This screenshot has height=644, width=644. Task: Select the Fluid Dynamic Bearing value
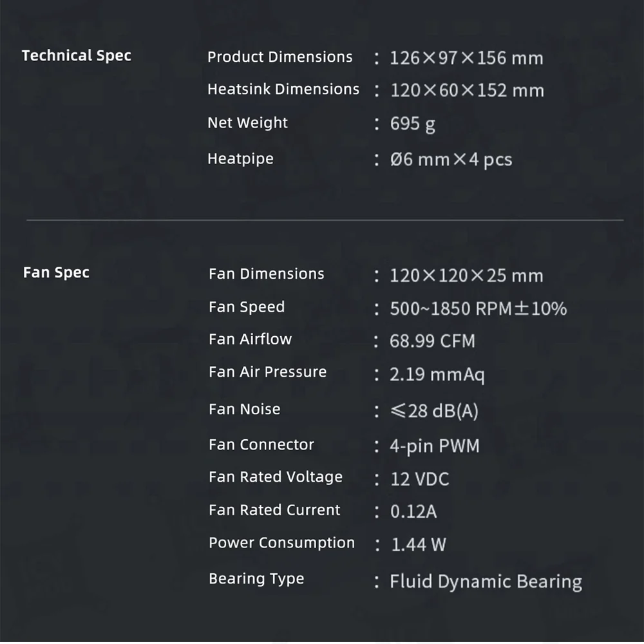click(486, 582)
